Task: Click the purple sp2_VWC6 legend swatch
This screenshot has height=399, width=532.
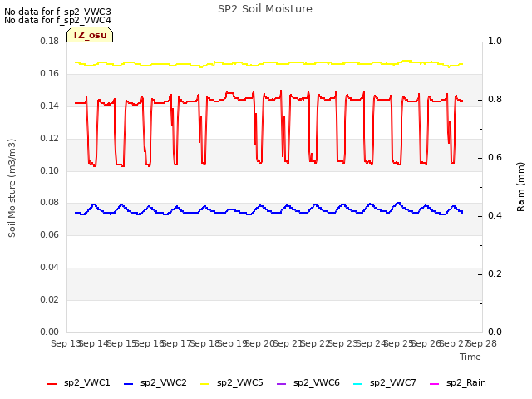Action: [x=281, y=384]
